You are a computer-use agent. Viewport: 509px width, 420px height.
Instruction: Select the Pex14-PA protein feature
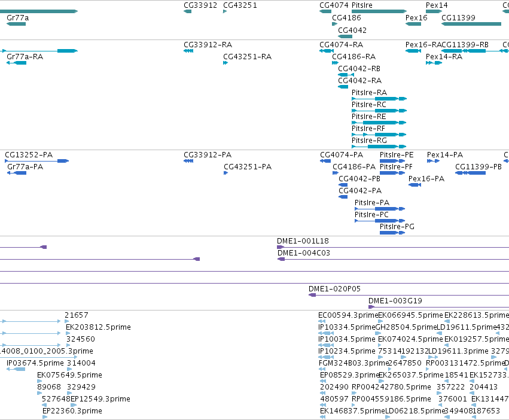pyautogui.click(x=434, y=161)
